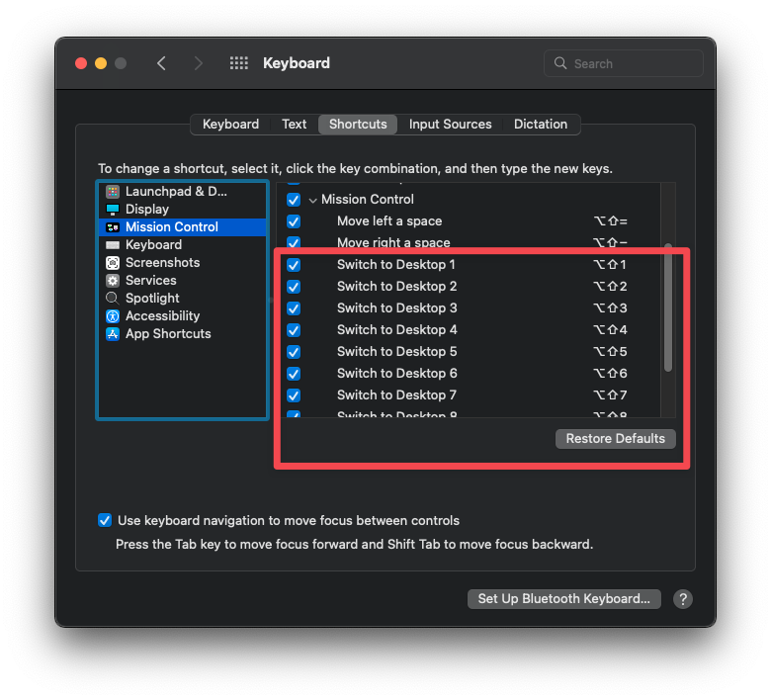Select Mission Control in the category list
771x700 pixels.
(183, 227)
